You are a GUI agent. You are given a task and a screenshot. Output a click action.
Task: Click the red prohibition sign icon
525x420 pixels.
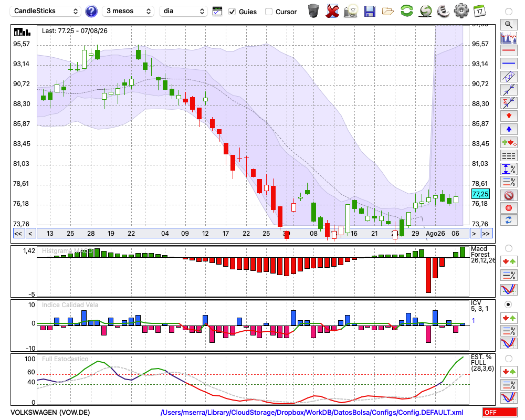pyautogui.click(x=509, y=195)
